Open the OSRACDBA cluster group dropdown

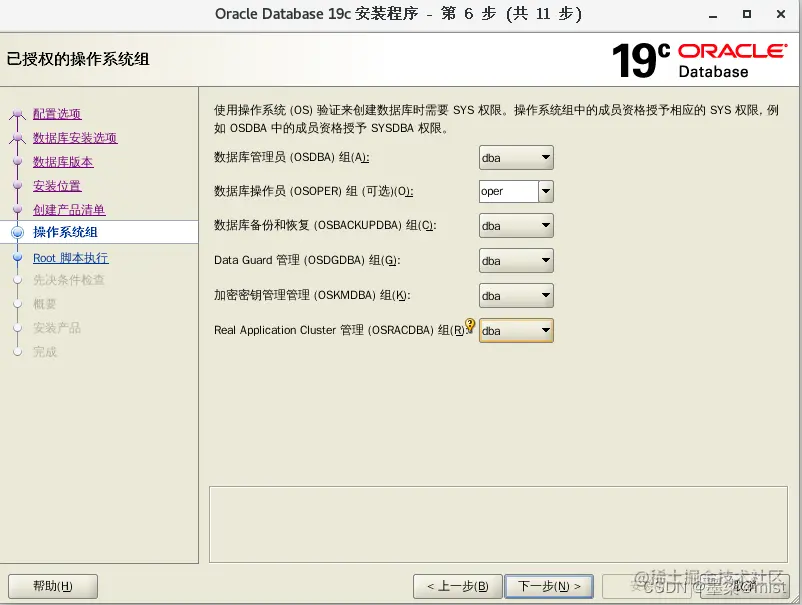click(516, 330)
